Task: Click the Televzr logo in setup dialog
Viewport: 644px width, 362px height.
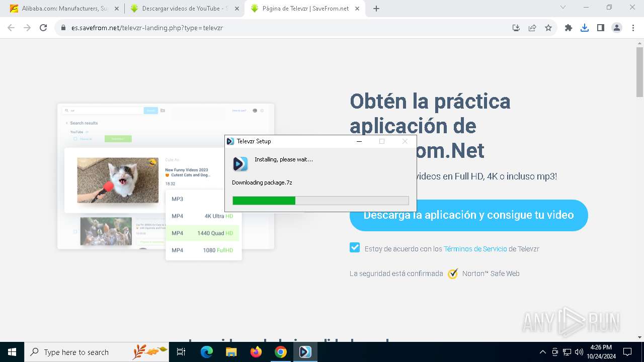Action: point(240,164)
